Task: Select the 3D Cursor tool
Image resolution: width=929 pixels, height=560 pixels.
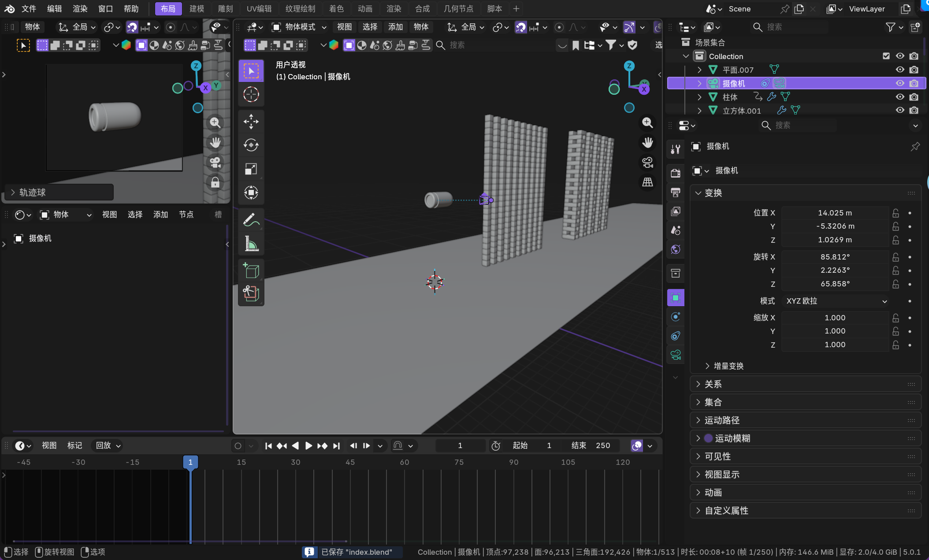Action: [x=251, y=94]
